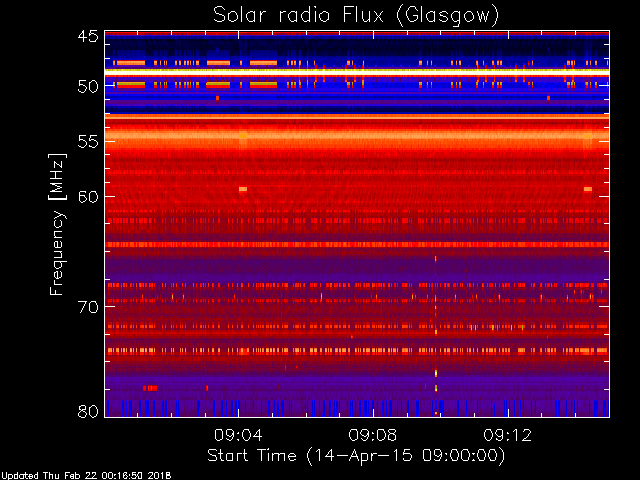Click the 'Frequency [MHz]' axis title
The image size is (640, 480).
[x=57, y=224]
